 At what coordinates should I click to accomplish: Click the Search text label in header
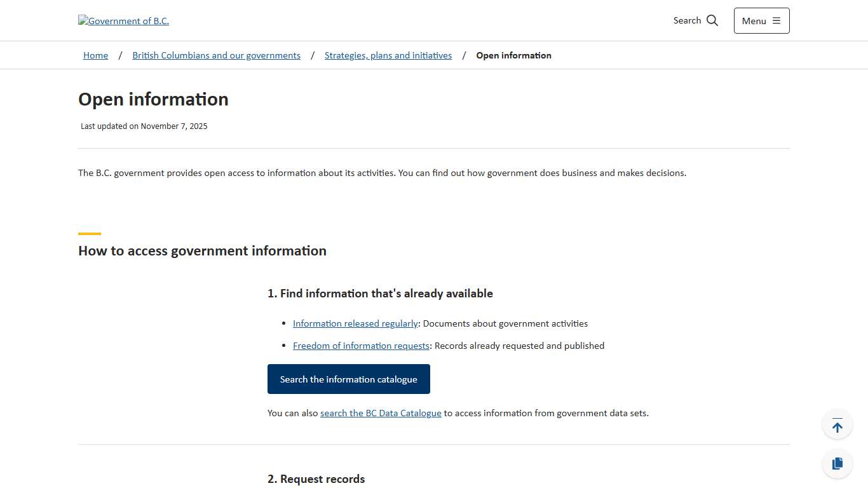pos(687,20)
